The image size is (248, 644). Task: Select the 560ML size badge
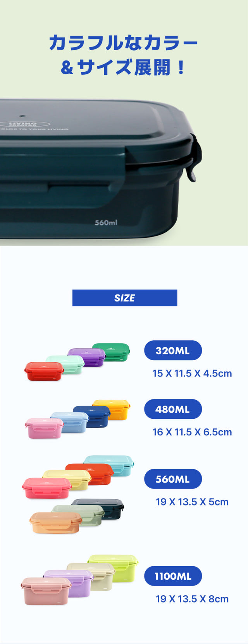(x=173, y=479)
